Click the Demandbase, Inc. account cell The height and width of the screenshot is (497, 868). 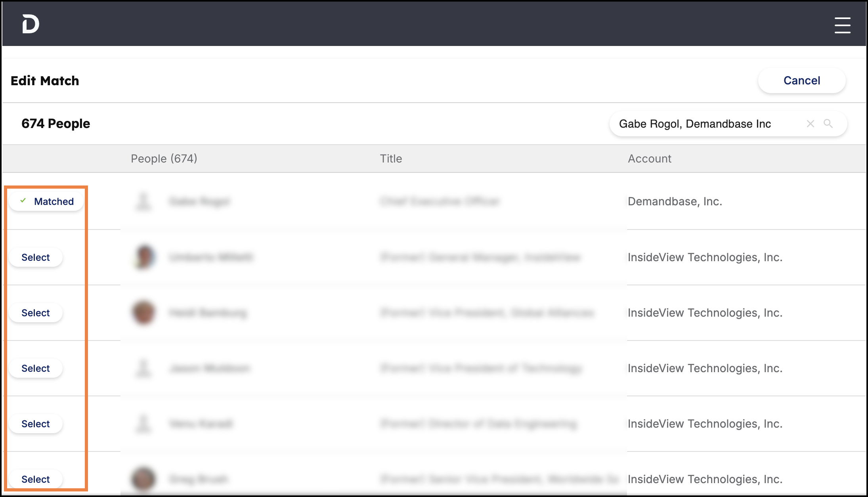pyautogui.click(x=675, y=201)
